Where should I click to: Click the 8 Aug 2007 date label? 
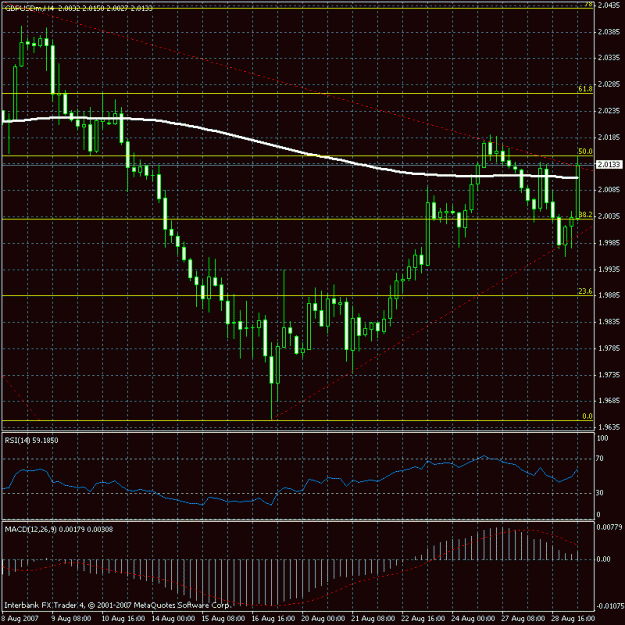tap(20, 619)
